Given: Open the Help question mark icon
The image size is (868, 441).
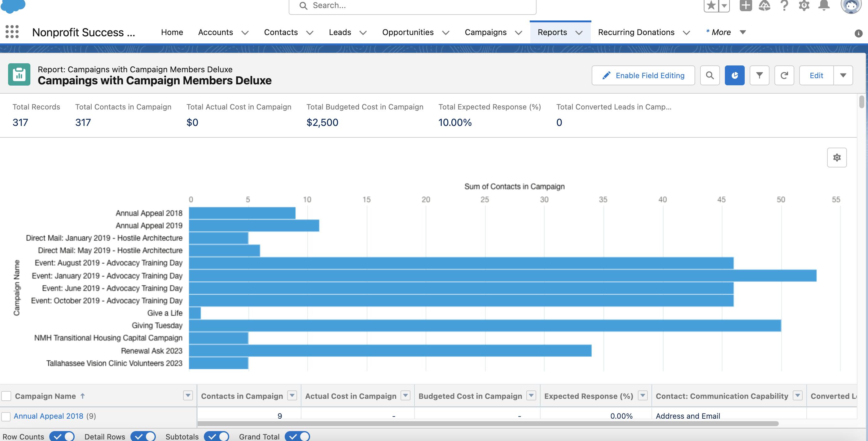Looking at the screenshot, I should [784, 5].
